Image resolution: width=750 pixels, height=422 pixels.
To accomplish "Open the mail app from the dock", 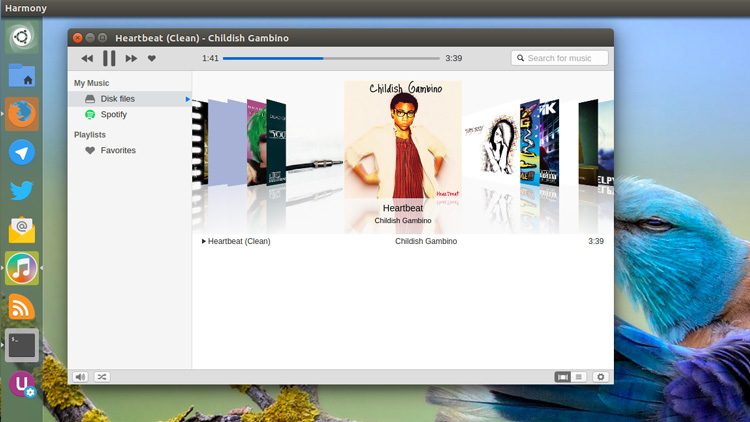I will click(x=22, y=230).
